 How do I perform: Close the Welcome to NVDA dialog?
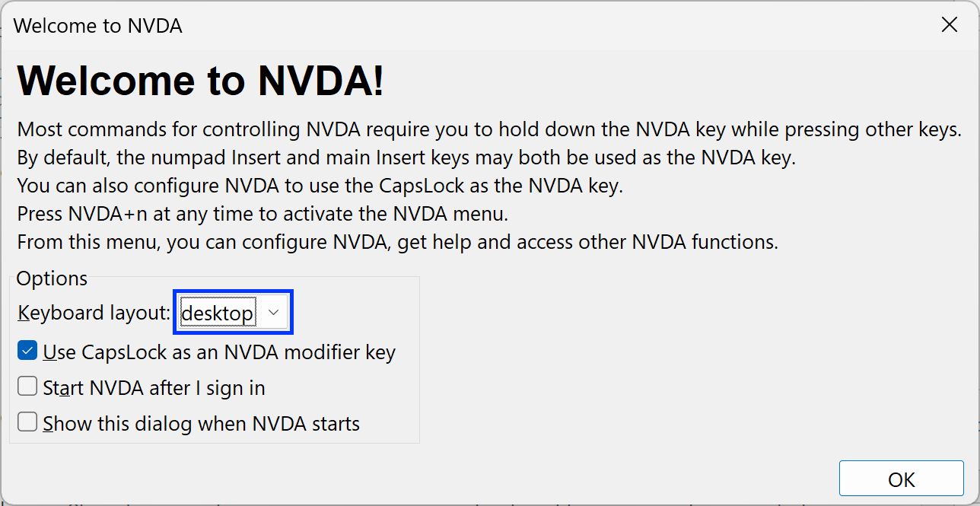coord(950,24)
